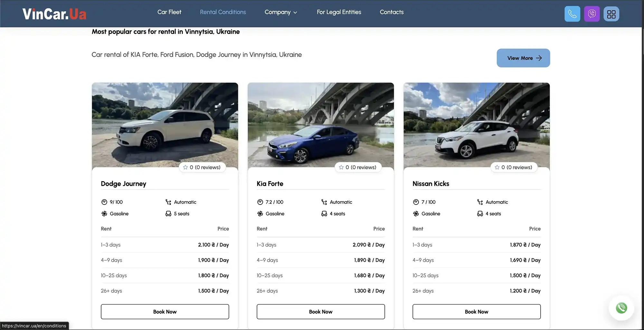
Task: Click Nissan Kicks price 1,200 ₴ / Day
Action: (x=525, y=291)
